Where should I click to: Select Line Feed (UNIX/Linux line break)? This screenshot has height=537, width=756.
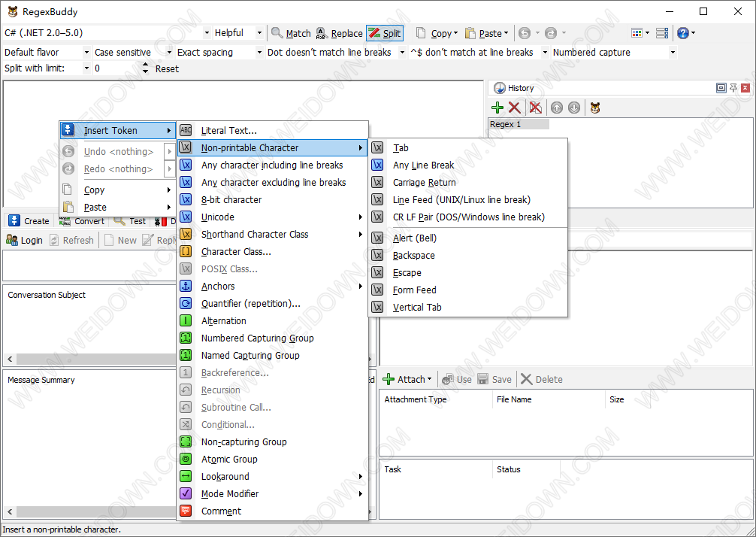click(x=467, y=200)
